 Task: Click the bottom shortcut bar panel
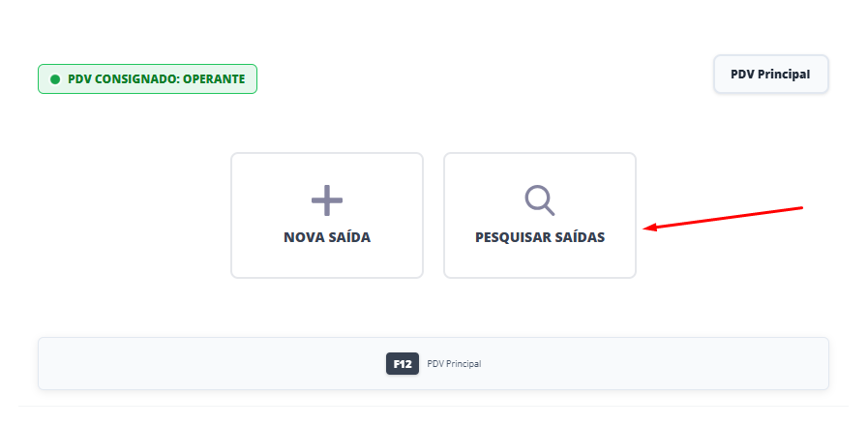(x=433, y=364)
